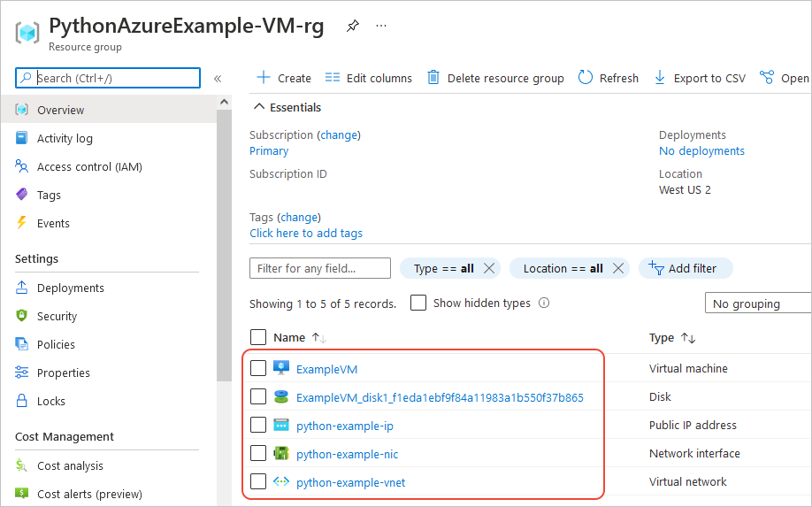Viewport: 812px width, 507px height.
Task: Click the Tags purple icon
Action: pos(22,195)
